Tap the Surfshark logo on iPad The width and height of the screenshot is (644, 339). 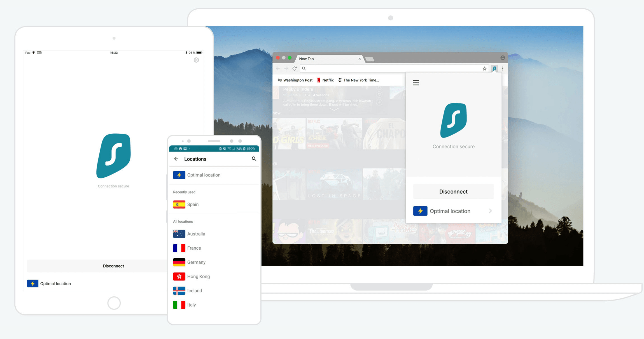(113, 156)
